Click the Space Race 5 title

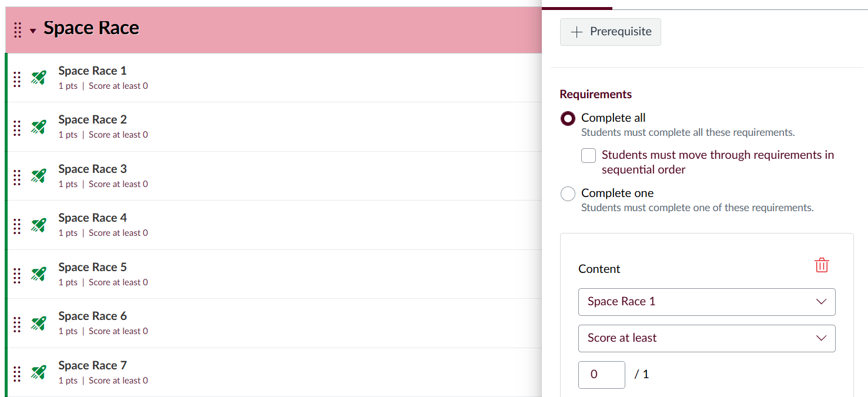(x=92, y=268)
